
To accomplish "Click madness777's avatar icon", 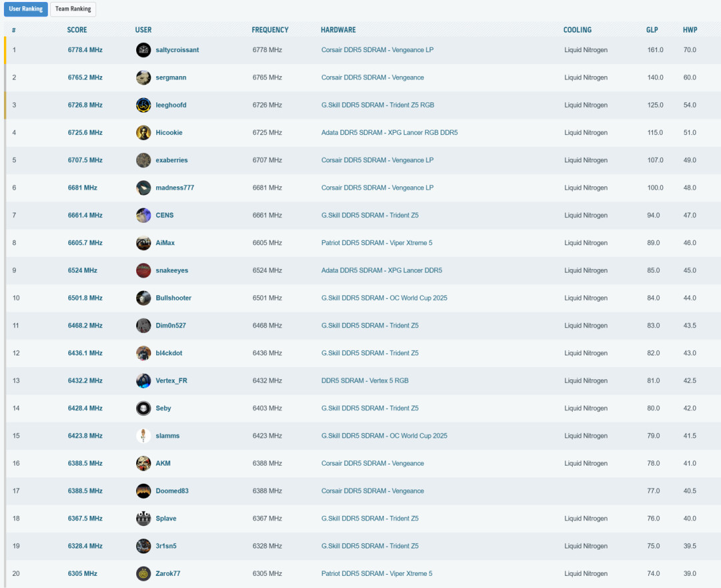I will [x=144, y=188].
